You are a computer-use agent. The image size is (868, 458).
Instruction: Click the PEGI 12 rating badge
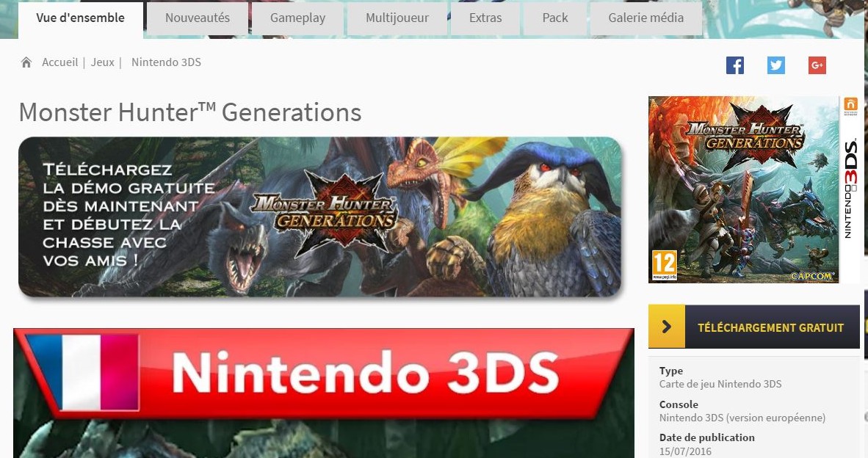[x=665, y=266]
